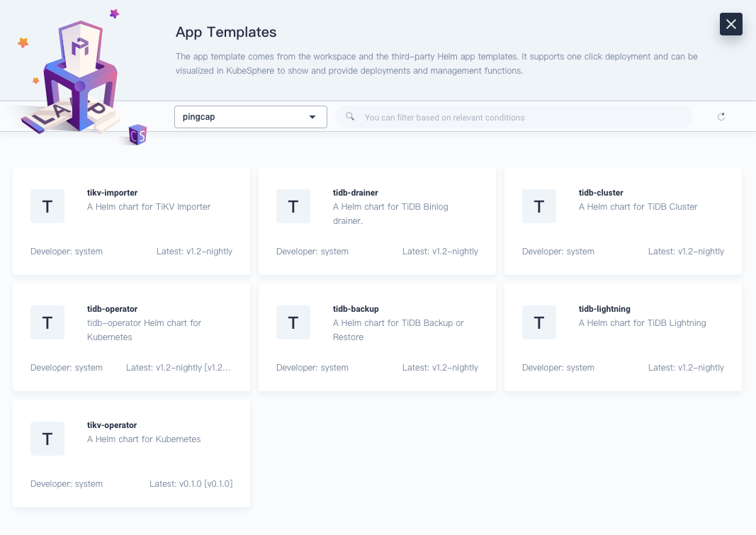756x535 pixels.
Task: Select the tikv-operator app icon
Action: pos(47,439)
